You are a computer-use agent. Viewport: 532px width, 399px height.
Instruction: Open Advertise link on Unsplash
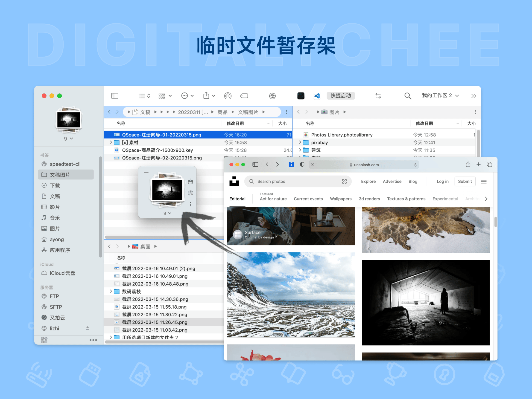(x=392, y=181)
